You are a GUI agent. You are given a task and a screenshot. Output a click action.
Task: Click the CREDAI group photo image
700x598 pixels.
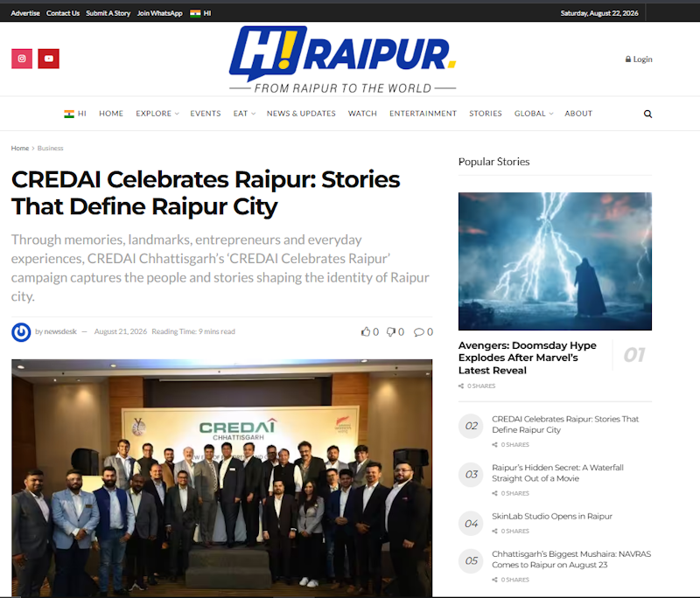[x=222, y=478]
